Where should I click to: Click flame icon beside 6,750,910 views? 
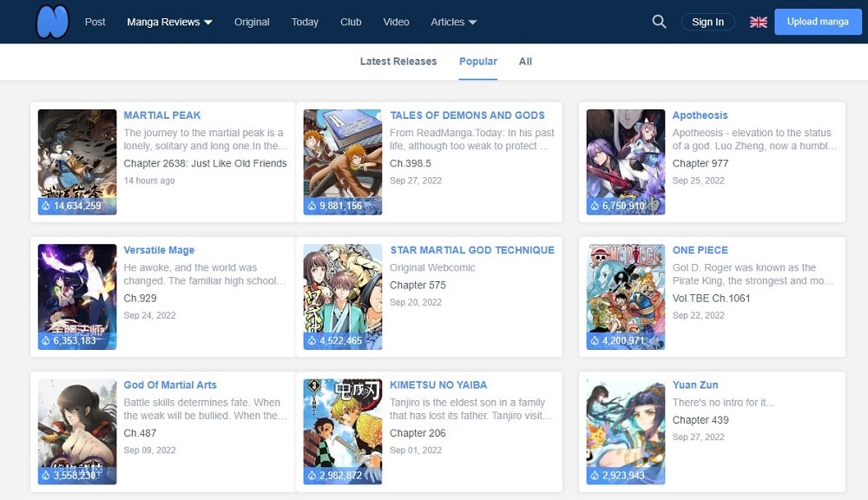pyautogui.click(x=595, y=206)
